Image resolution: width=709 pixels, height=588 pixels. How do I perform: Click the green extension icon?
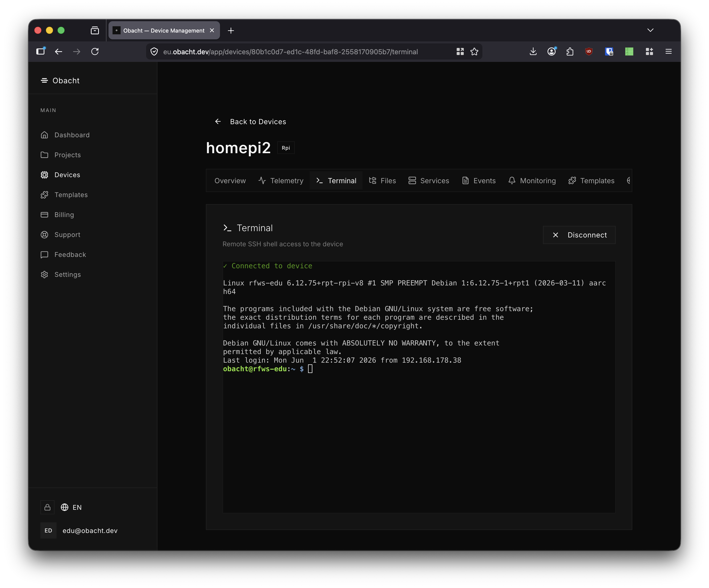click(x=629, y=51)
